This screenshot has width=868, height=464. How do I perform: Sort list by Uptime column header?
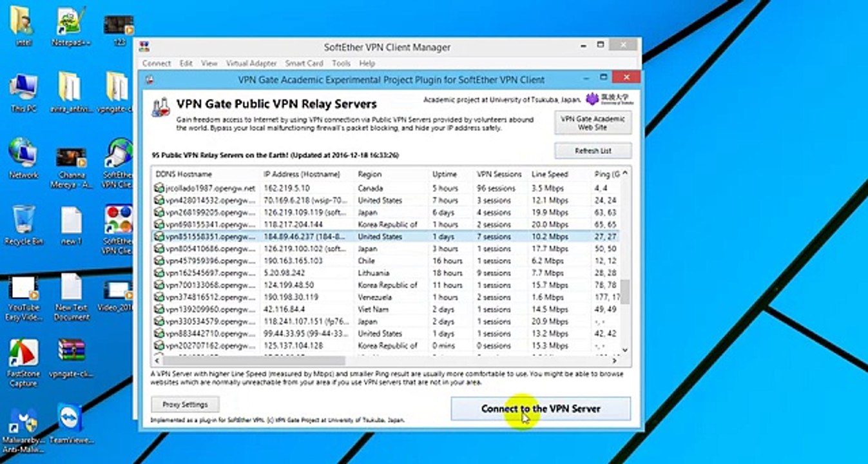coord(451,174)
